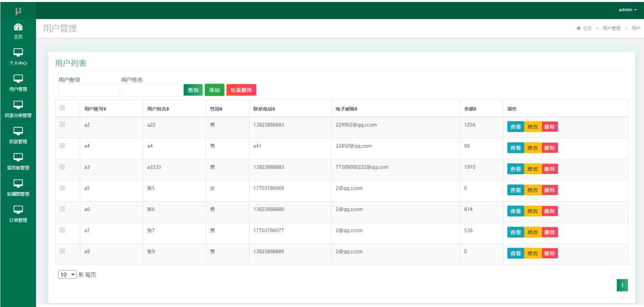Click 修改 for user a9
The height and width of the screenshot is (307, 644).
533,253
